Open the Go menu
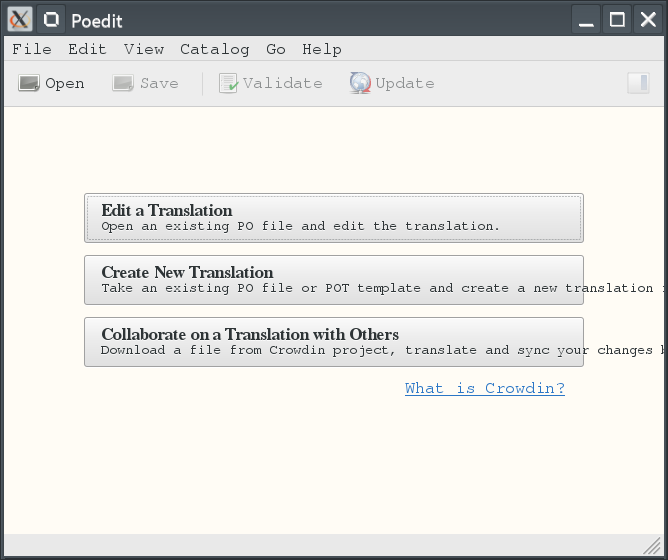This screenshot has width=668, height=560. [276, 49]
